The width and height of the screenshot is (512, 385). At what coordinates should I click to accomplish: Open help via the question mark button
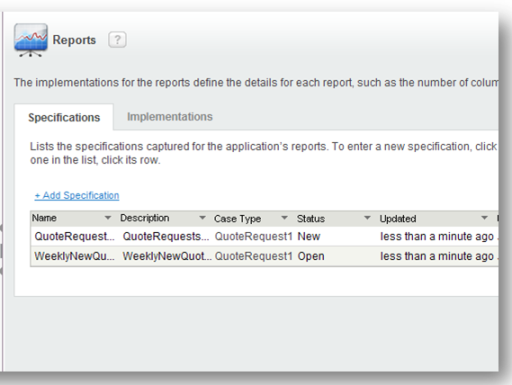click(117, 40)
